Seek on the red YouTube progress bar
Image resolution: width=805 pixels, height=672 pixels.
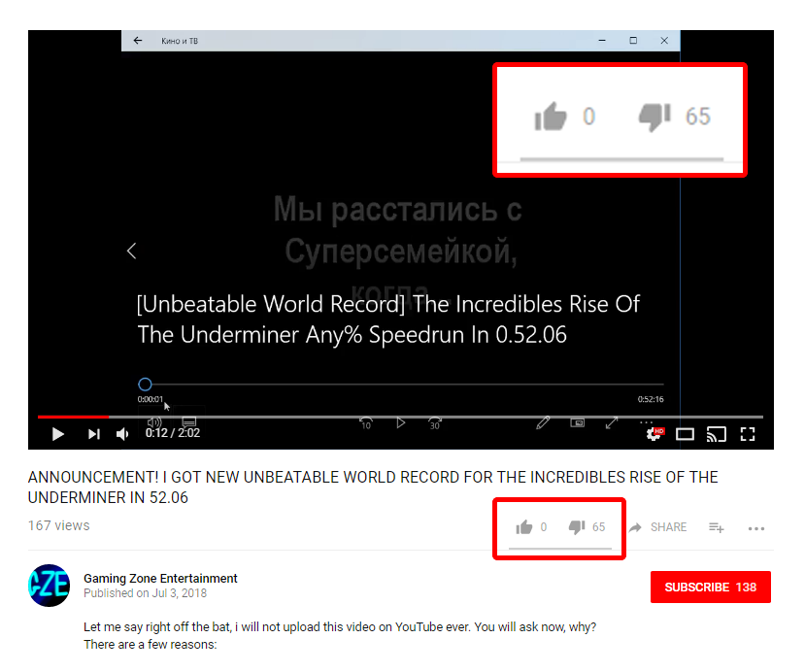[x=400, y=417]
